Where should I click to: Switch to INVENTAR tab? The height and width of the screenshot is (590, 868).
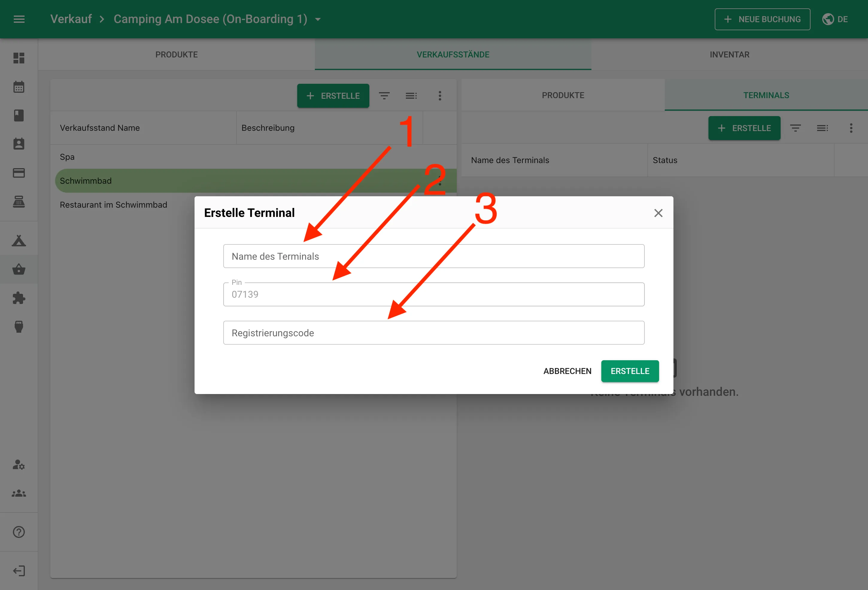tap(729, 54)
